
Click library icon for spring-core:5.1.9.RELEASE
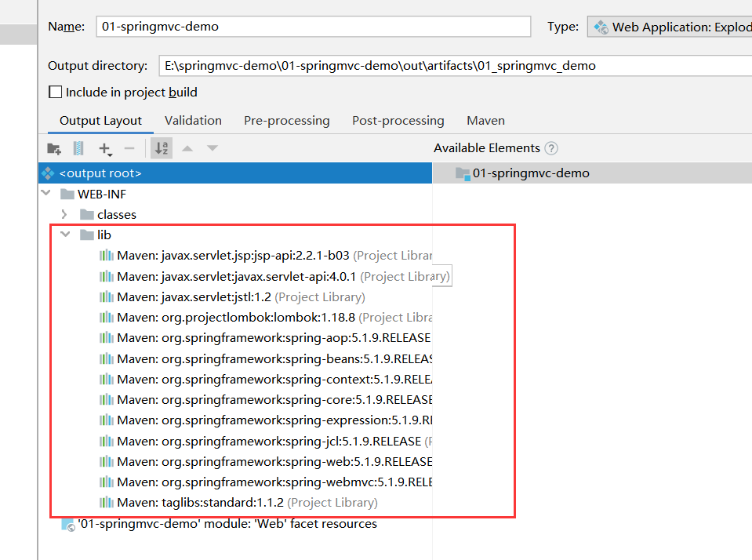pos(107,400)
